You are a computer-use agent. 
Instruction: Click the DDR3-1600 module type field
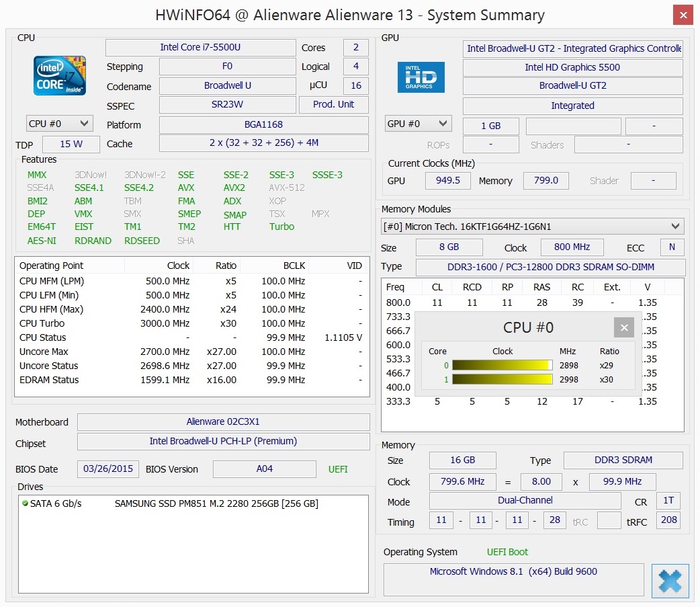point(550,267)
